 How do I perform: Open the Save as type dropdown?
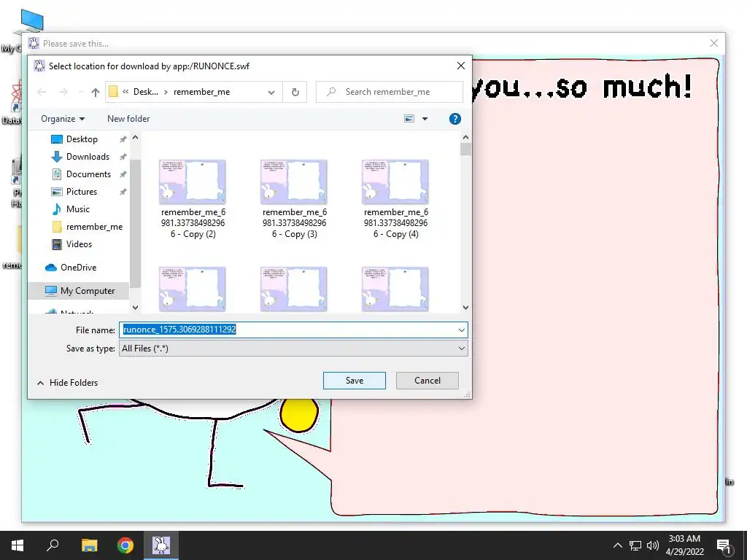click(293, 348)
